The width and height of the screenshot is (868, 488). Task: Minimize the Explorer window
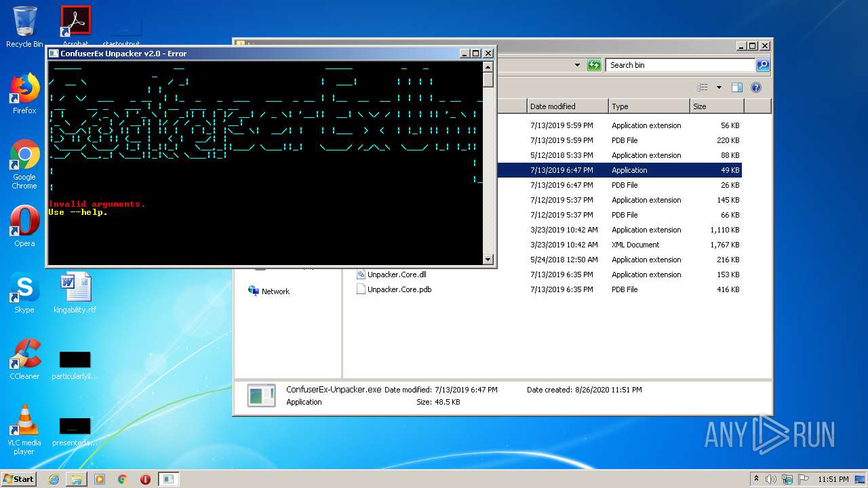tap(741, 46)
